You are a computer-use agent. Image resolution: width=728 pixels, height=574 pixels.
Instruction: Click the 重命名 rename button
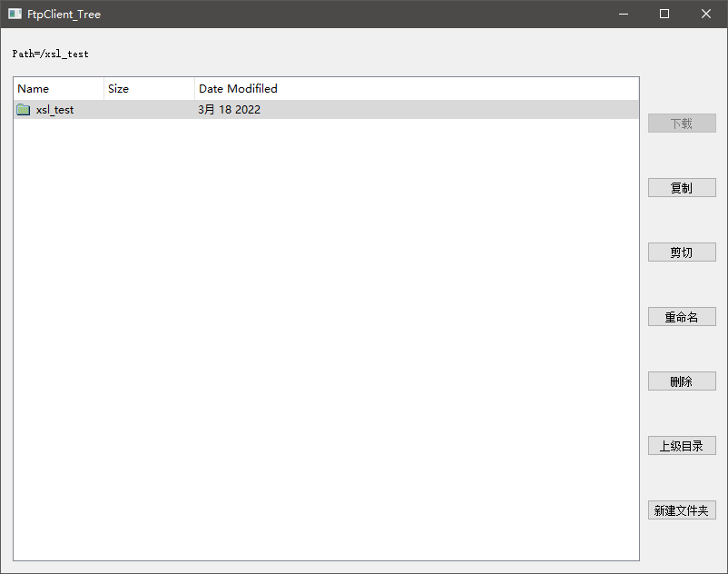tap(682, 317)
